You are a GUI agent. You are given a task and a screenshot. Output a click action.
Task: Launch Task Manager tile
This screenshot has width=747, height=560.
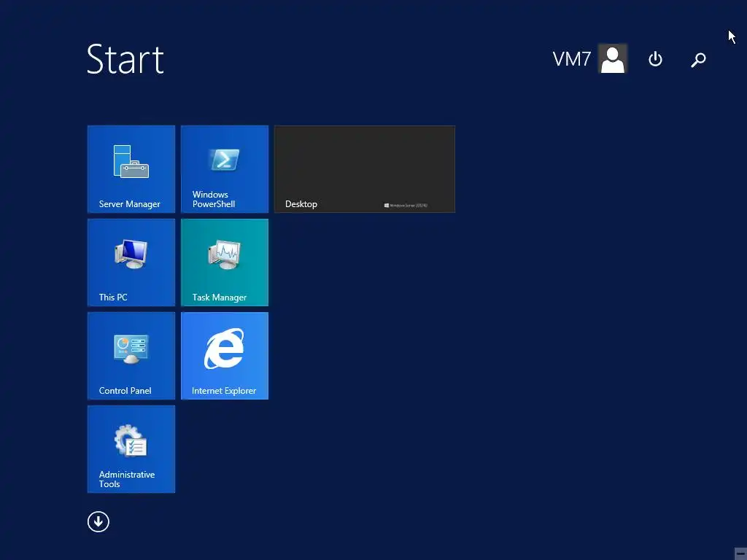(x=225, y=262)
